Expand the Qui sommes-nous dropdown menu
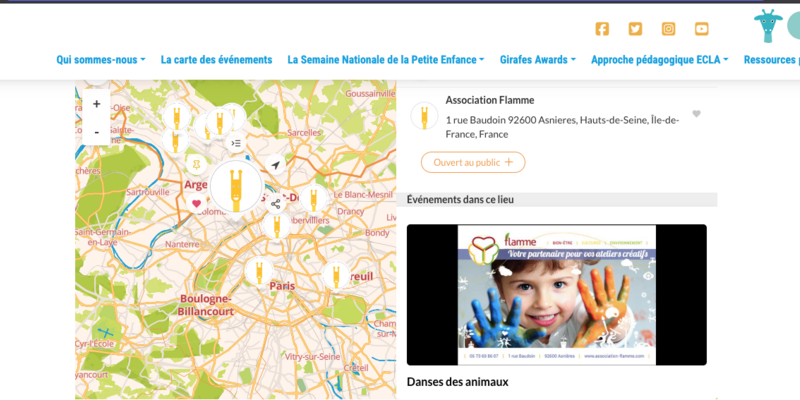Screen dimensions: 800x400 [x=100, y=60]
